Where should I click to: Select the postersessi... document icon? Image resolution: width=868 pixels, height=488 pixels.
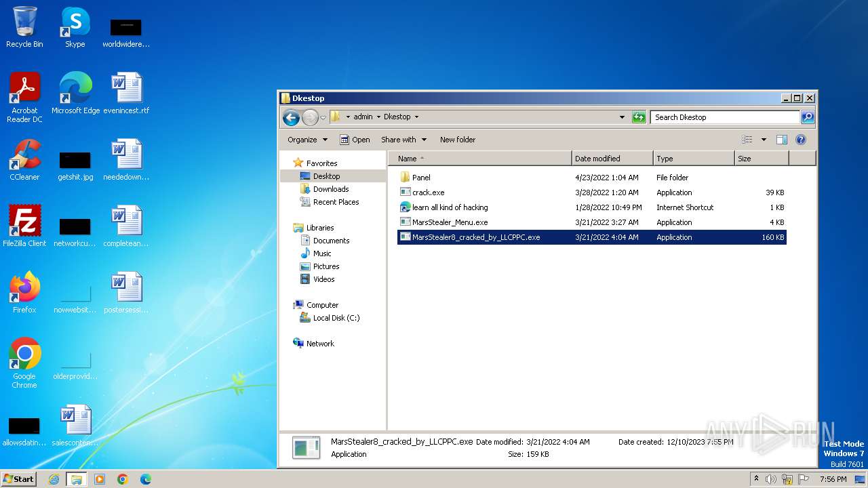(126, 293)
